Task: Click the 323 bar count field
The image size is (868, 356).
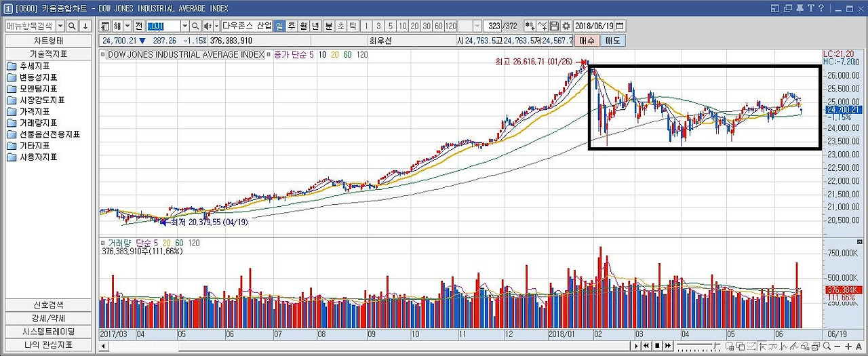Action: coord(493,26)
